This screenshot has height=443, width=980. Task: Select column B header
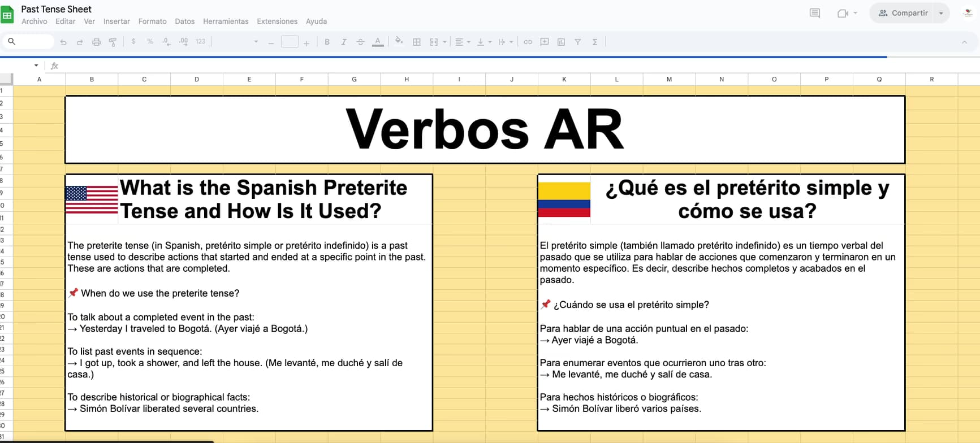click(92, 79)
